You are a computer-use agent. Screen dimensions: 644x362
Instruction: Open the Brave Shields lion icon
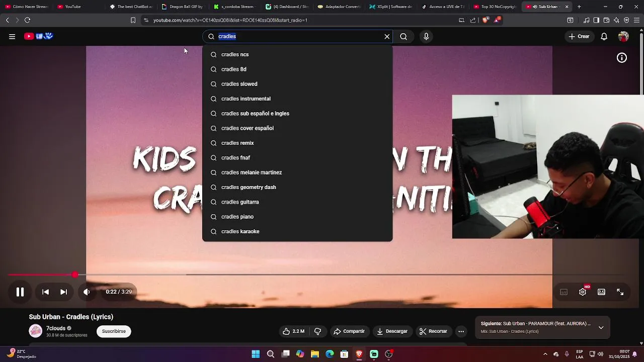point(485,20)
